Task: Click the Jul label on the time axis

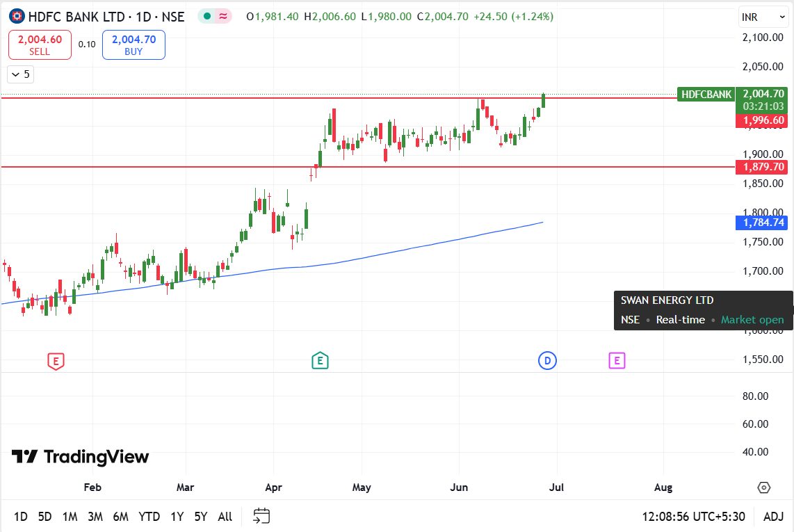Action: [x=556, y=487]
